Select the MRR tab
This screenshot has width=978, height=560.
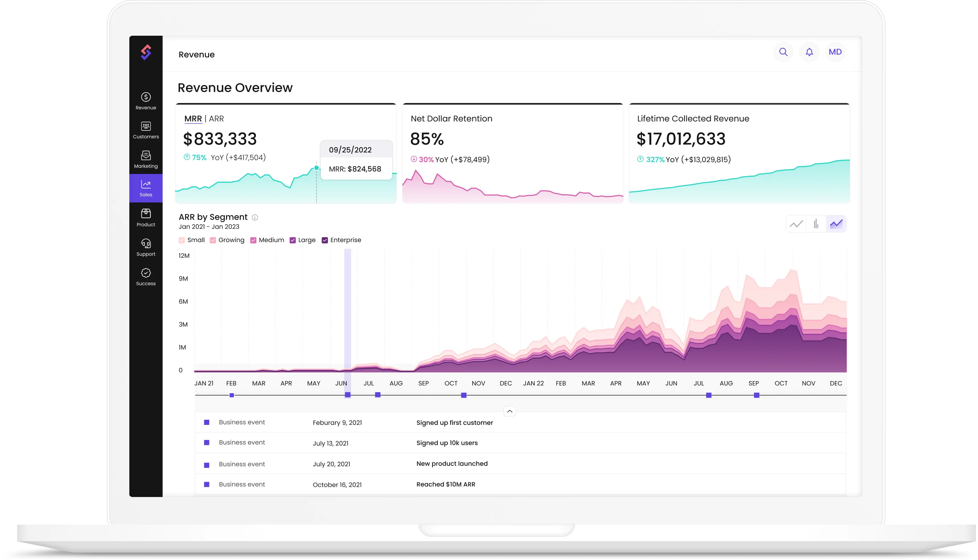click(193, 119)
